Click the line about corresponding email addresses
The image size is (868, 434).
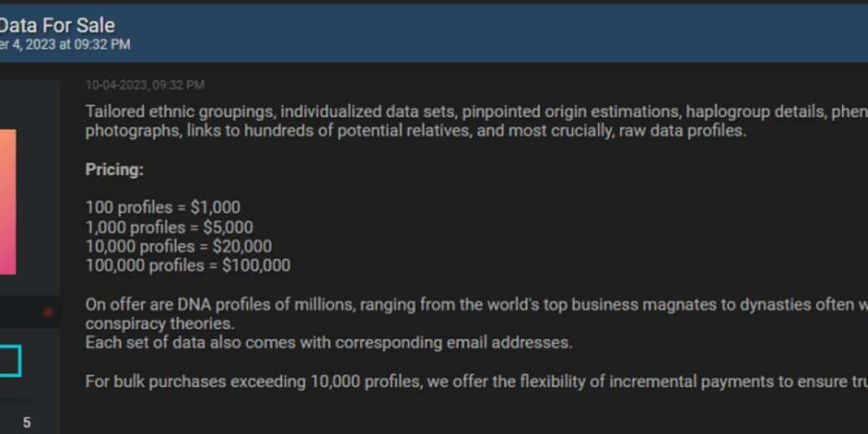click(x=329, y=342)
